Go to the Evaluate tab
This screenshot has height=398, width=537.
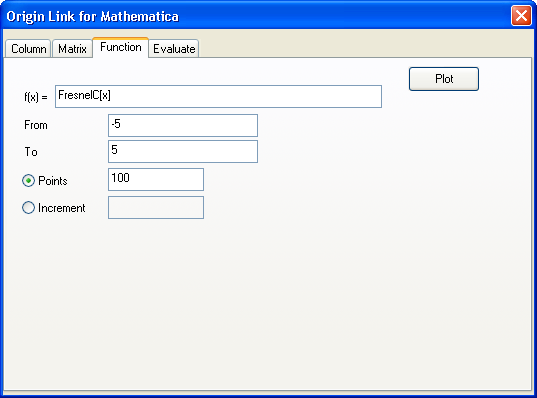(x=174, y=49)
